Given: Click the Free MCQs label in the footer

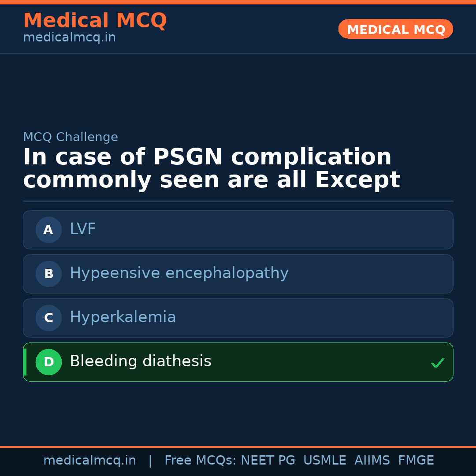Looking at the screenshot, I should pyautogui.click(x=201, y=461).
